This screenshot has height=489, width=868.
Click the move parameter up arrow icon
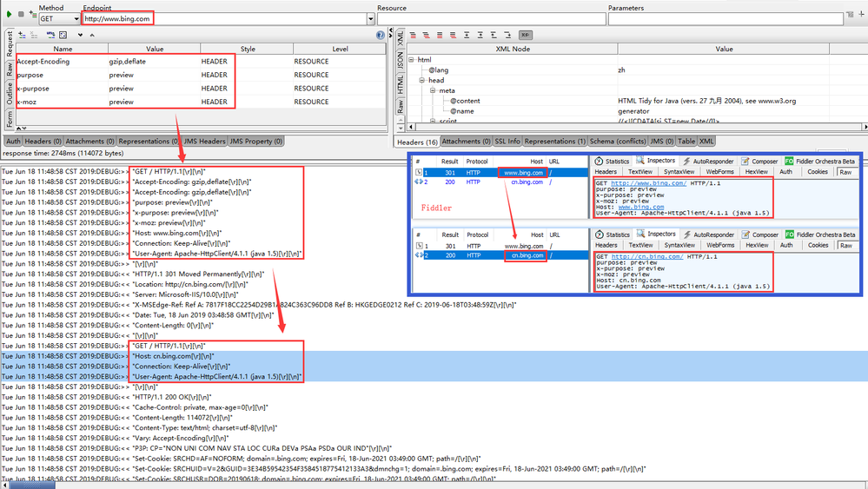(91, 35)
